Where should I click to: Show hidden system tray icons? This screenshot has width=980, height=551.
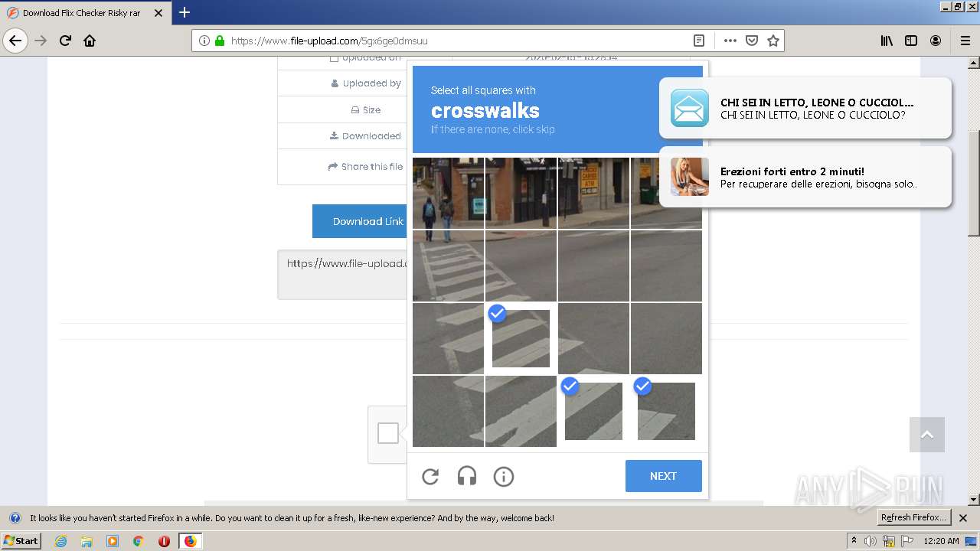pos(854,541)
